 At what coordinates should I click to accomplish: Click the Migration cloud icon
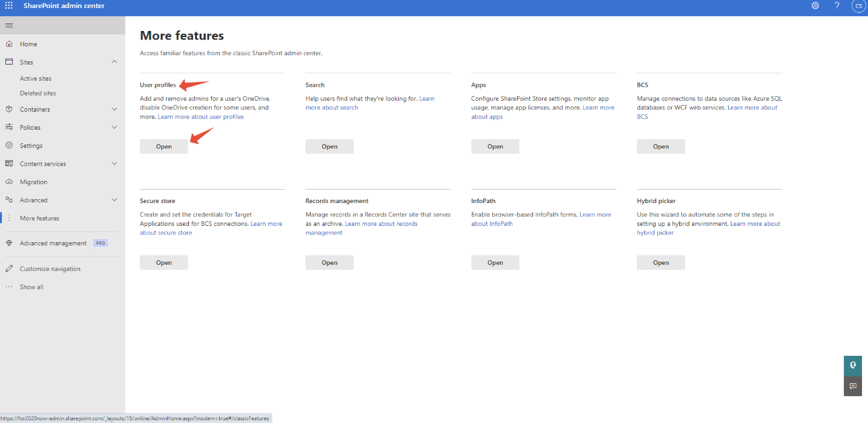(9, 182)
